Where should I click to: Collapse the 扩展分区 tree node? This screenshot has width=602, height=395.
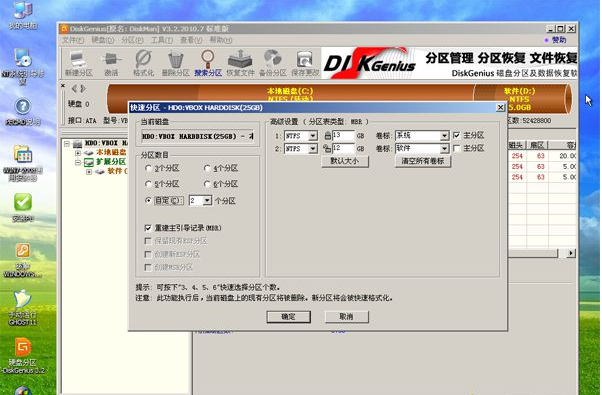(78, 162)
